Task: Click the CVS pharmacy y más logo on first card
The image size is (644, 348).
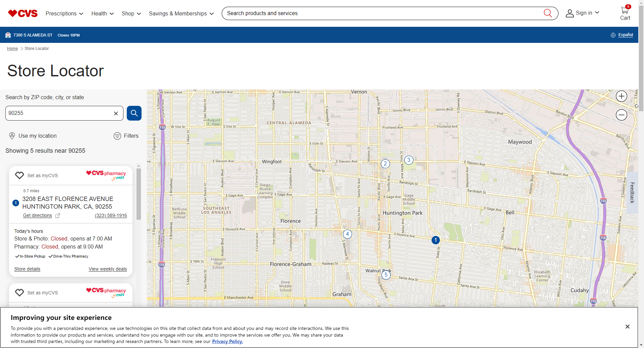Action: tap(106, 175)
